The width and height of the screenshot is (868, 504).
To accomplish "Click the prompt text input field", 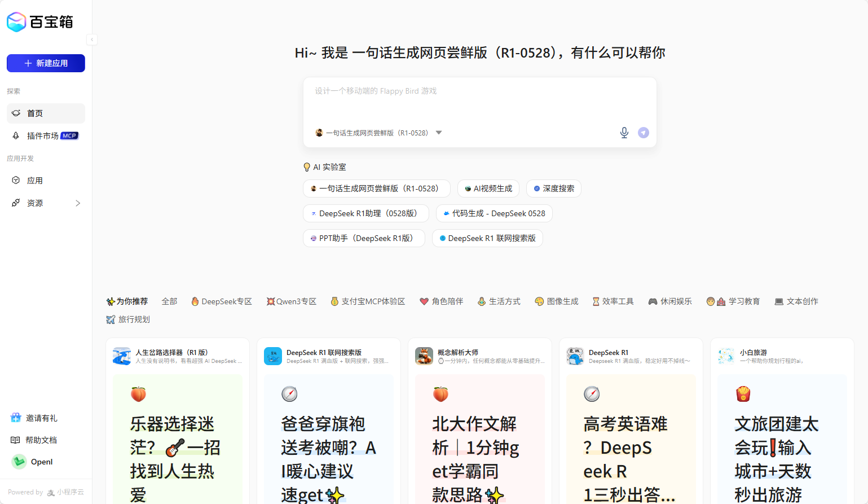I will click(479, 100).
